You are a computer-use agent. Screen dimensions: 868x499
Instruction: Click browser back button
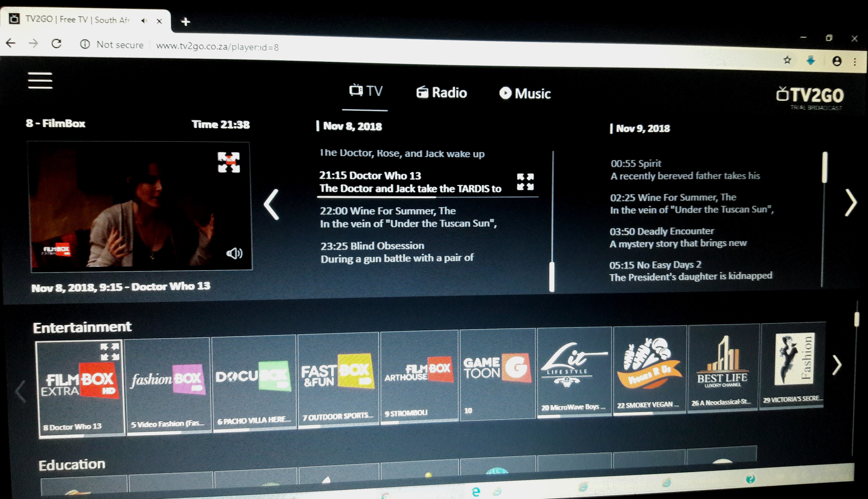pyautogui.click(x=11, y=43)
